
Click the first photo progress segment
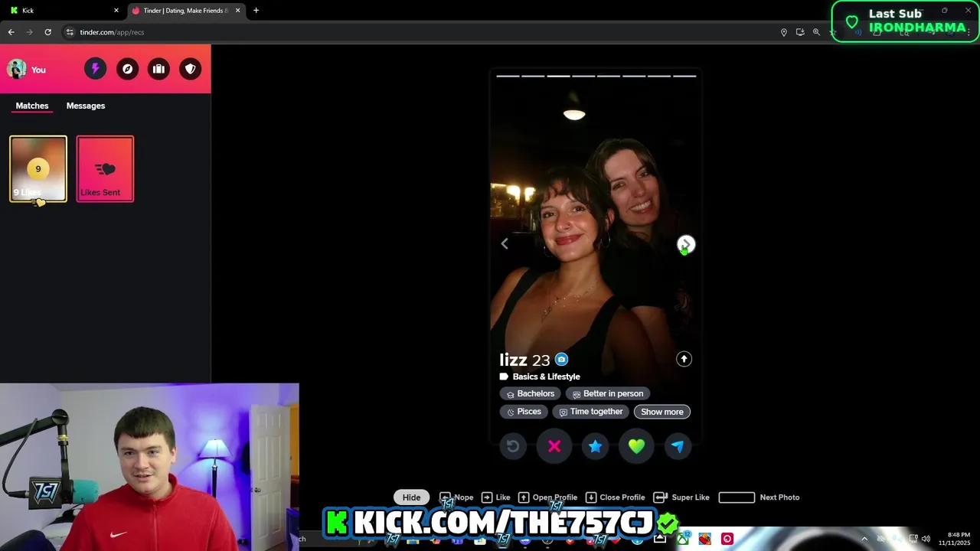pos(508,76)
